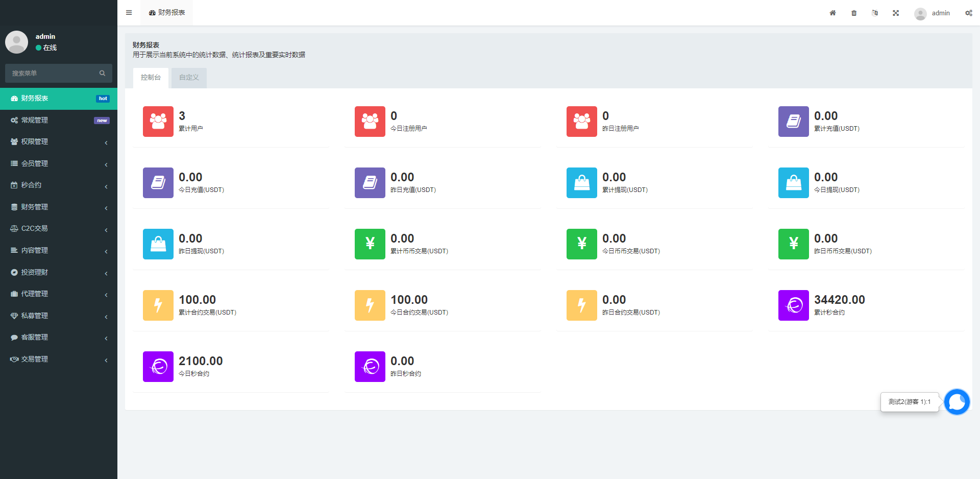
Task: Open the admin user menu at top right
Action: 933,13
